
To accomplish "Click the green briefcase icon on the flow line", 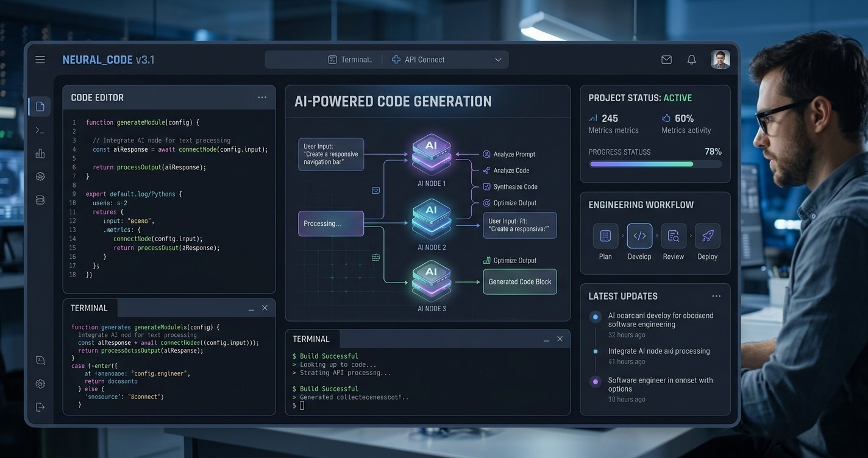I will 375,258.
